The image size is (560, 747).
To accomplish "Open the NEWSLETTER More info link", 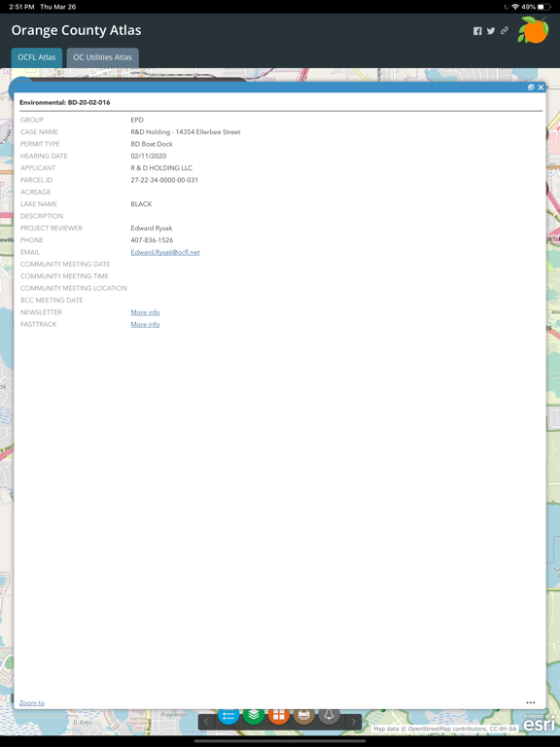I will [145, 312].
